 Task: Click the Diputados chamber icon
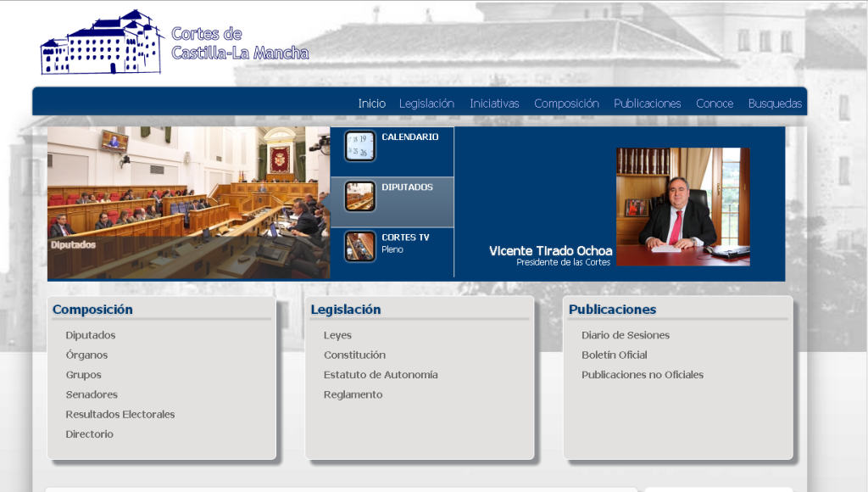[359, 196]
